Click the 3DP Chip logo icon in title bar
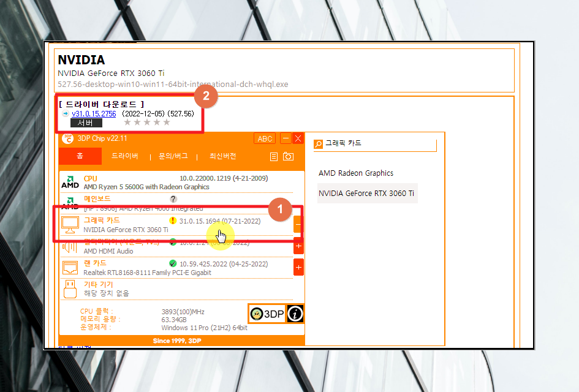The image size is (579, 392). [x=67, y=138]
